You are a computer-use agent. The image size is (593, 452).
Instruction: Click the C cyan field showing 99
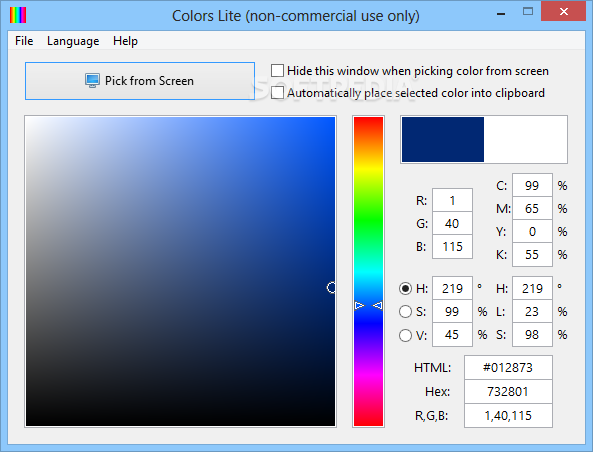[532, 185]
